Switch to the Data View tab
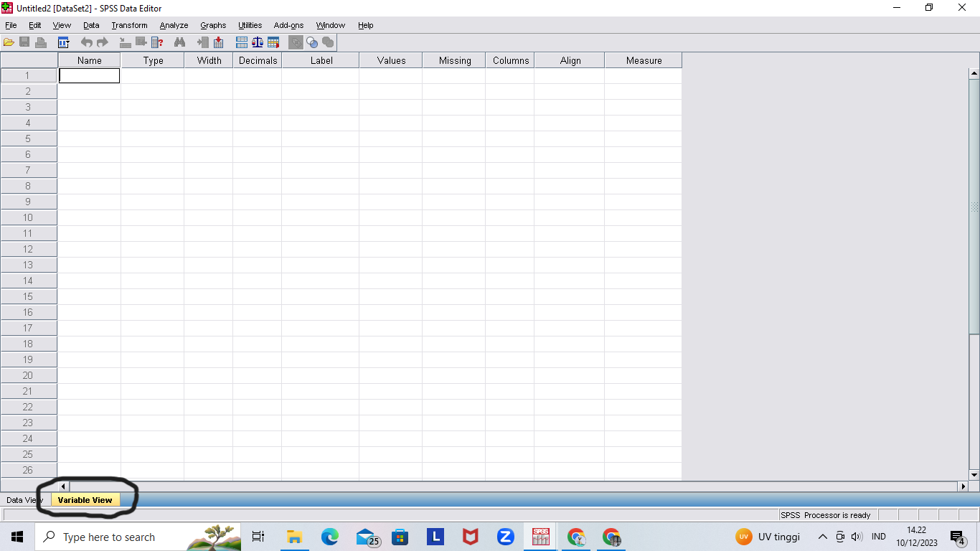980x551 pixels. pos(24,500)
